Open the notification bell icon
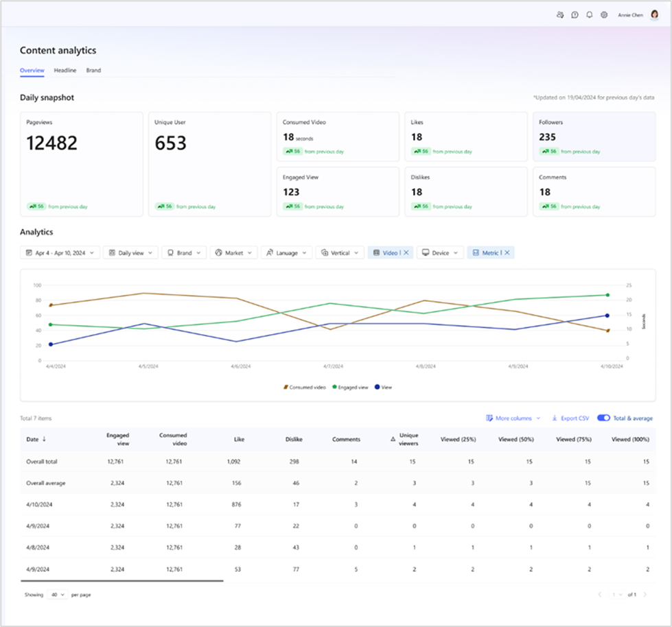Viewport: 672px width, 627px height. (589, 14)
